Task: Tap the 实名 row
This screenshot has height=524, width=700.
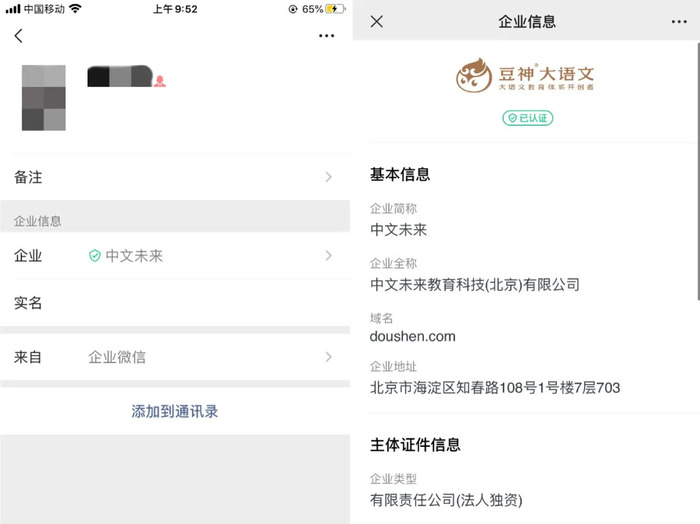Action: tap(175, 303)
